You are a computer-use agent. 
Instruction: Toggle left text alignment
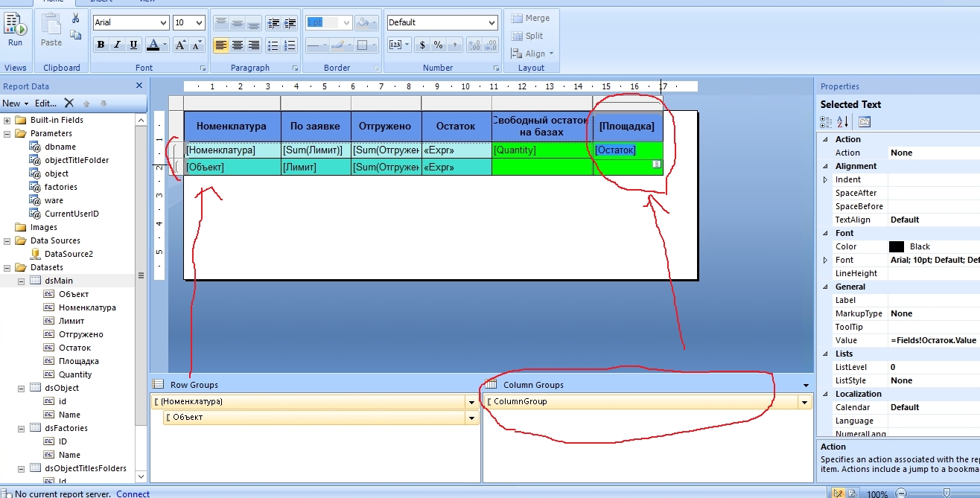(221, 45)
